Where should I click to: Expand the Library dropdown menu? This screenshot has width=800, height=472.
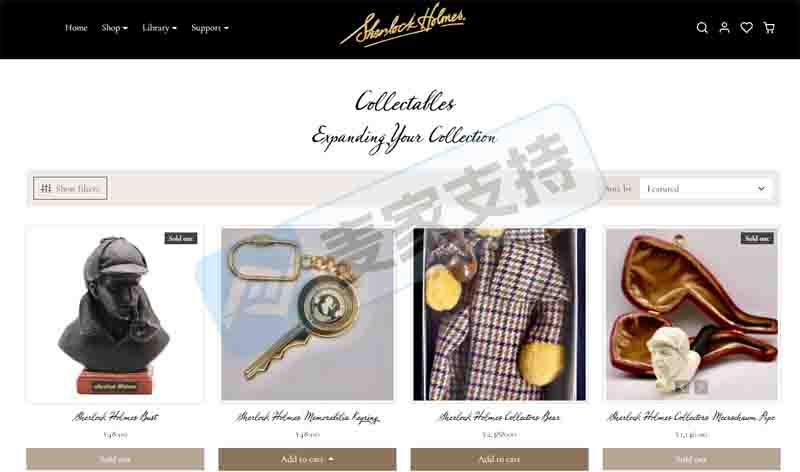tap(159, 28)
